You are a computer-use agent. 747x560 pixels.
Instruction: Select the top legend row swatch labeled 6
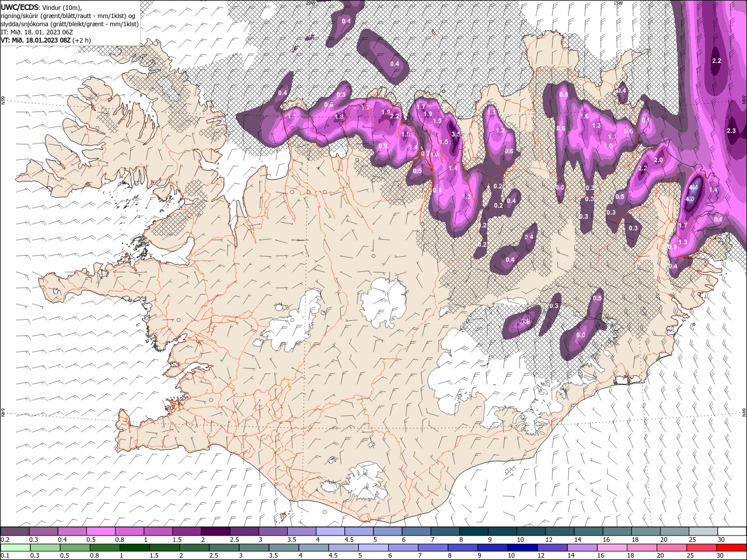[416, 531]
